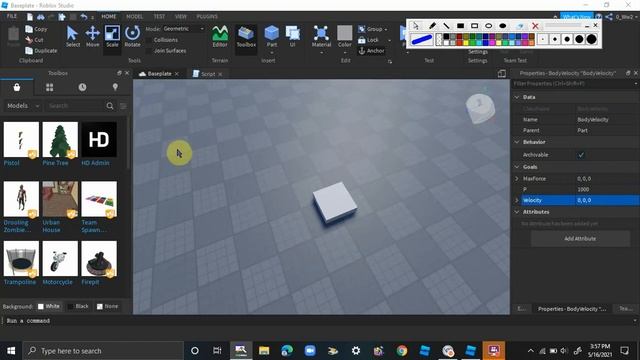Collapse the Behavior section
Image resolution: width=640 pixels, height=360 pixels.
(x=517, y=142)
